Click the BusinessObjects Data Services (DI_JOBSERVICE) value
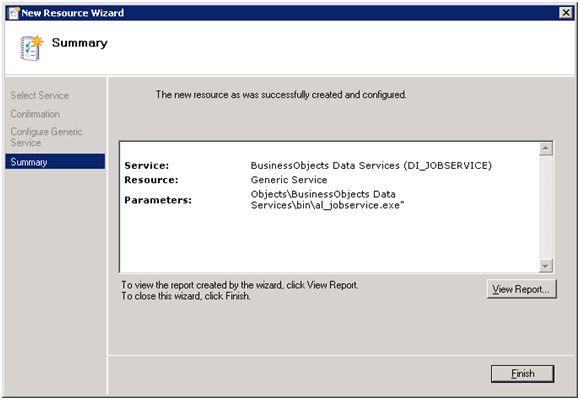 pyautogui.click(x=371, y=165)
